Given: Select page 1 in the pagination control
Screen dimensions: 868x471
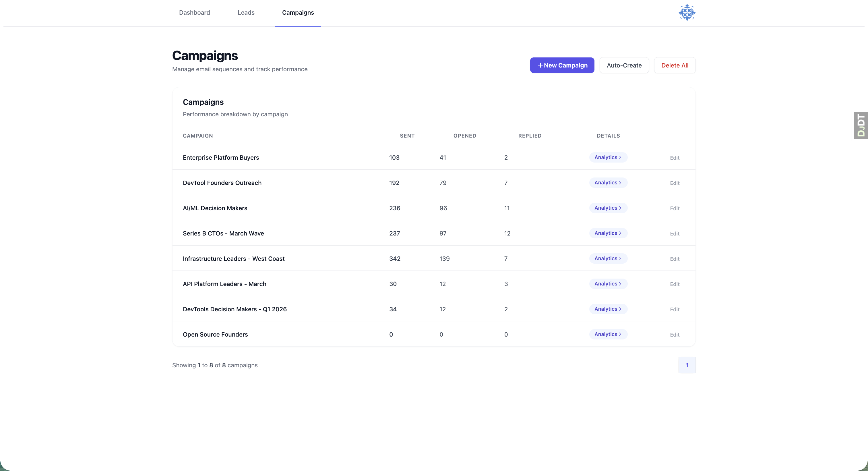Looking at the screenshot, I should (687, 365).
